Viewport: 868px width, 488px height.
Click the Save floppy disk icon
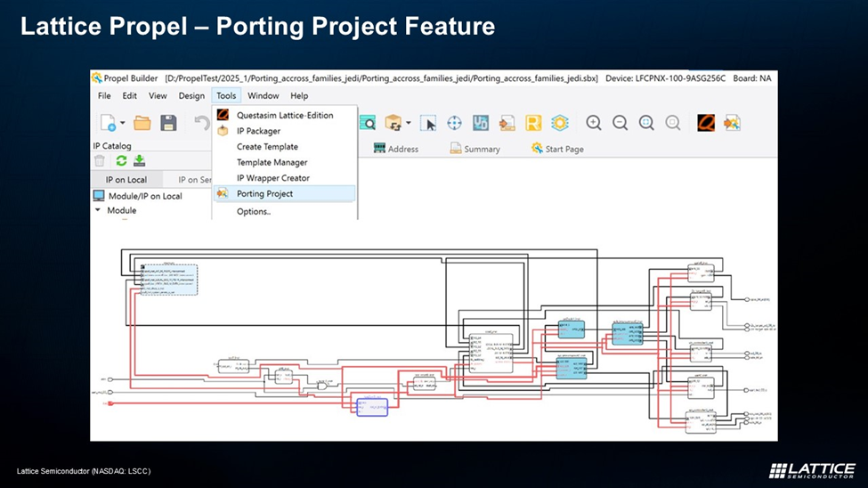(x=169, y=122)
